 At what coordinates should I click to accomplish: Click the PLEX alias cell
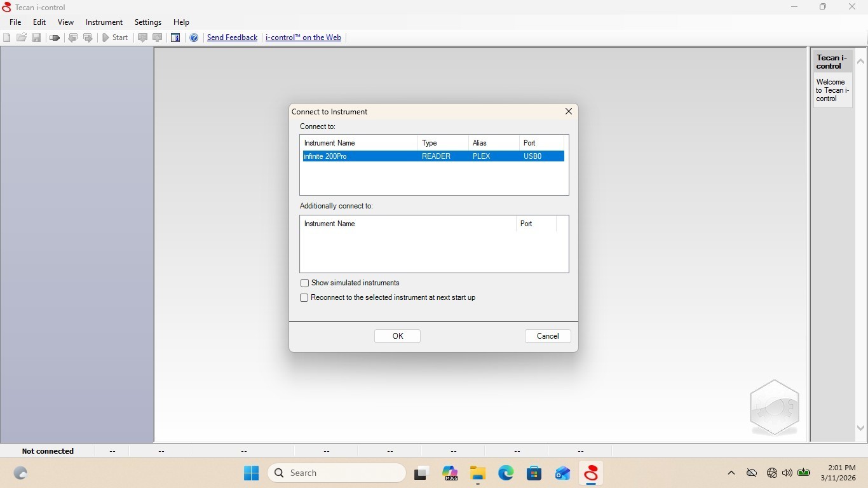481,156
